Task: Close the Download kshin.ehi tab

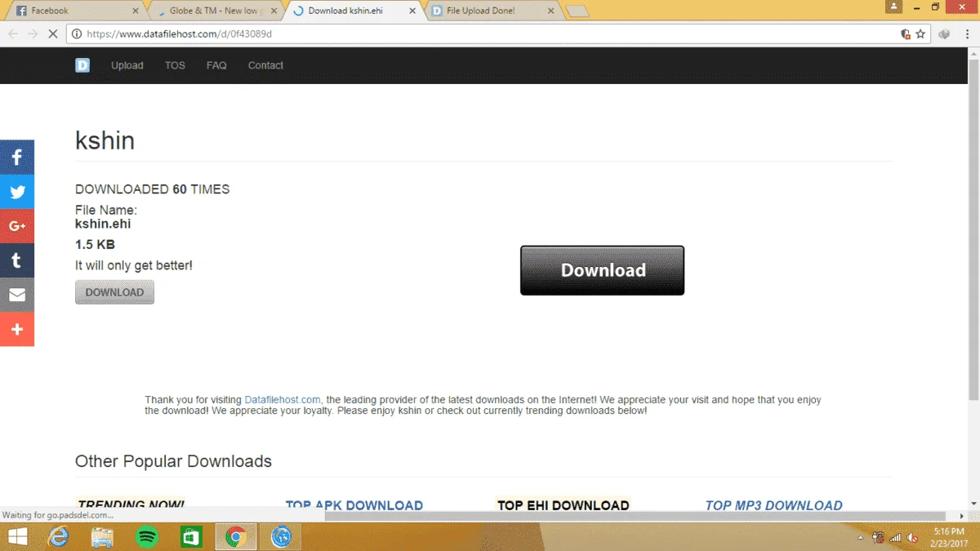Action: (x=412, y=11)
